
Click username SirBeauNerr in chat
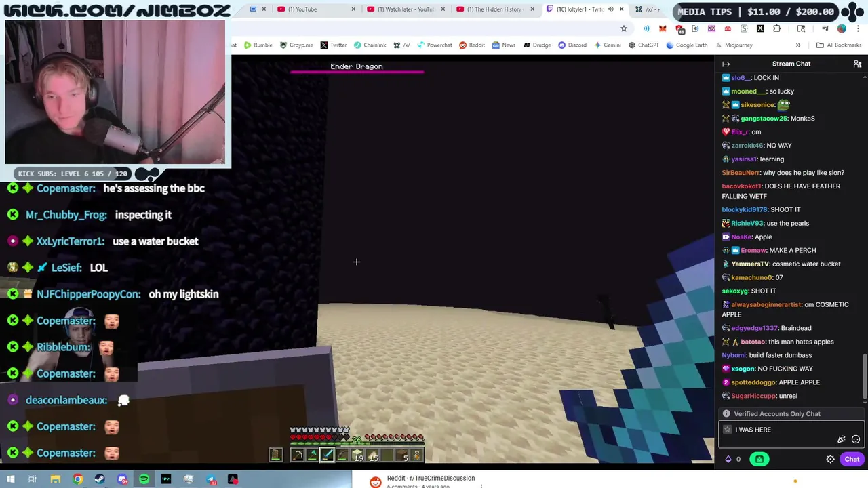[741, 173]
